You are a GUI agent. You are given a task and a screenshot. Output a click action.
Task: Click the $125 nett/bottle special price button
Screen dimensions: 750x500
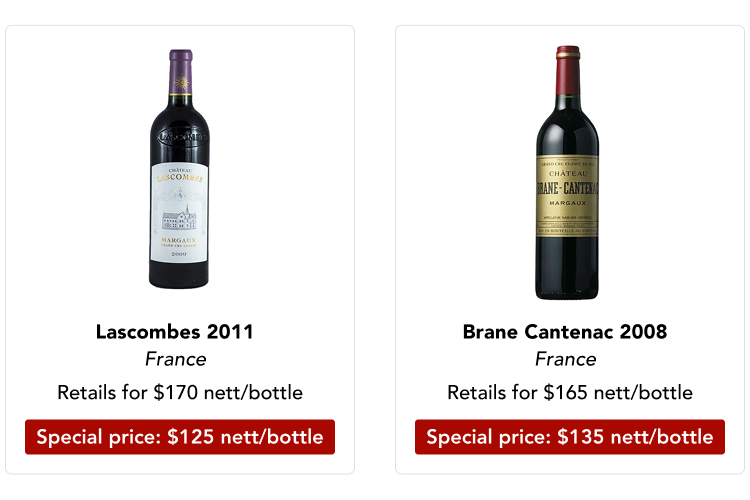[x=180, y=437]
